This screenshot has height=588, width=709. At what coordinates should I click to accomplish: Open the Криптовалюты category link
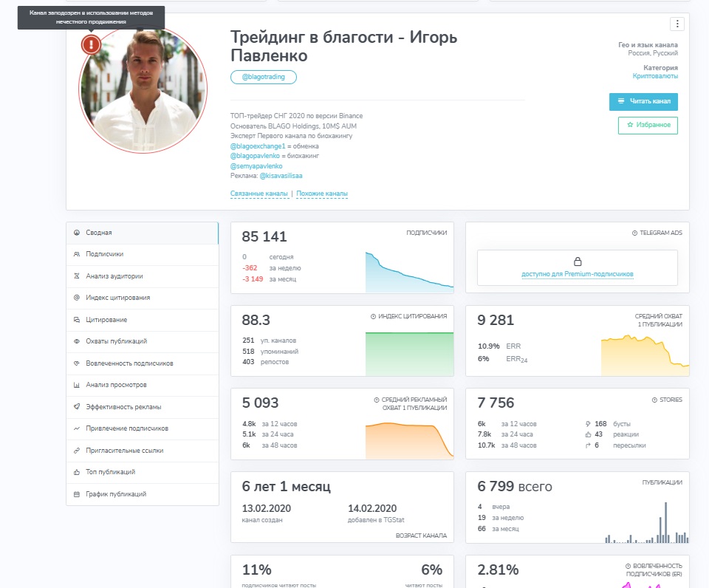[x=655, y=76]
